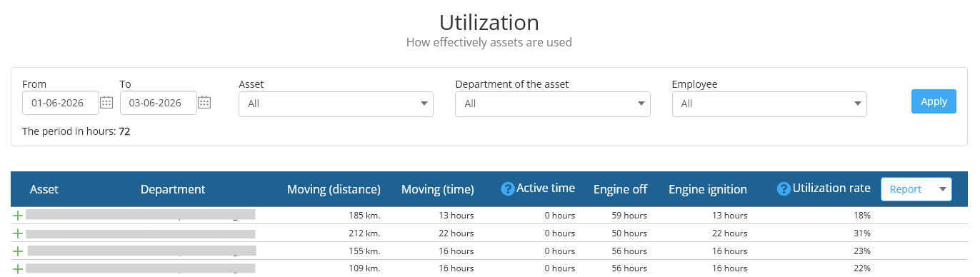This screenshot has width=980, height=277.
Task: Expand the row with 109 km.
Action: (x=18, y=269)
